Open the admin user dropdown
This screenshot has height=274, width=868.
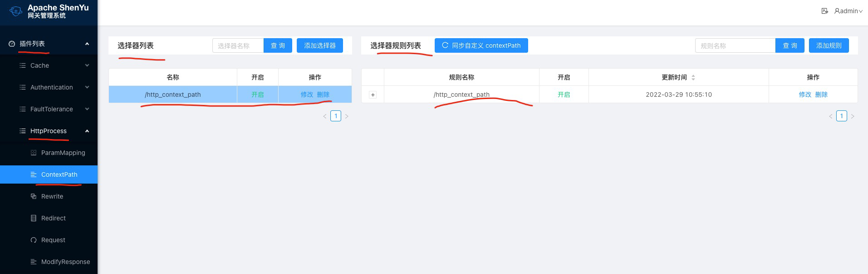[848, 11]
